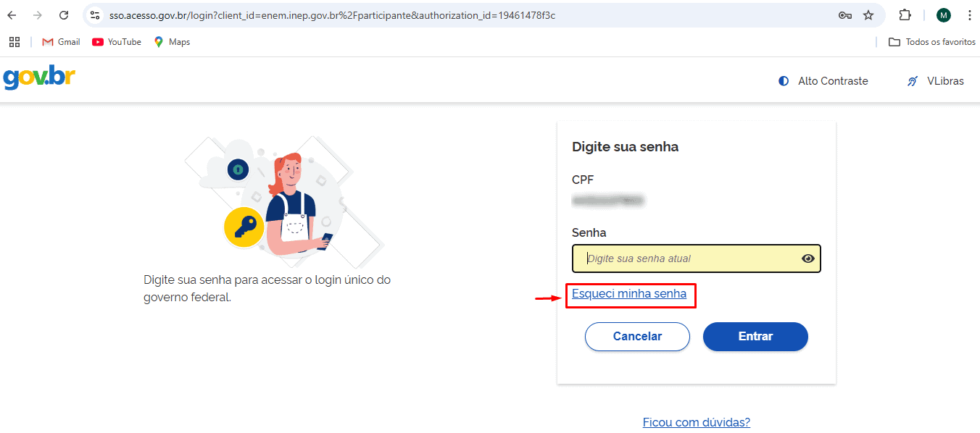Open the Maps bookmark
This screenshot has height=433, width=980.
coord(172,42)
